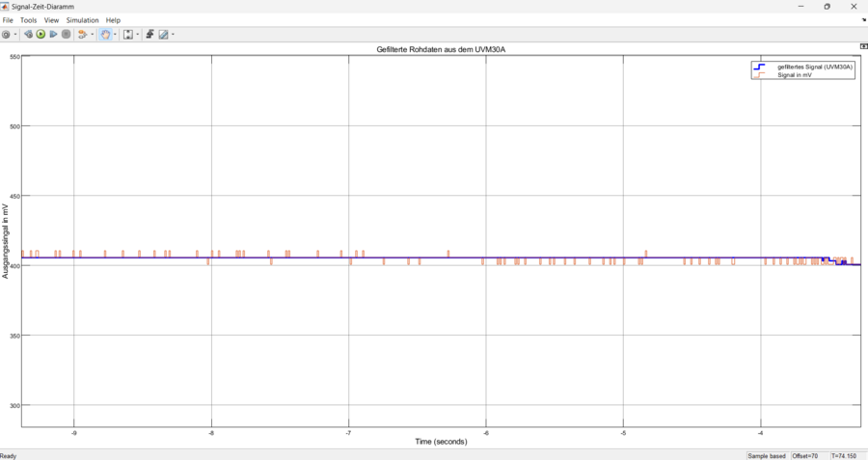Click the plot title Gefilterte Rohdaten aus dem UVM30A
The image size is (868, 460).
click(x=440, y=49)
